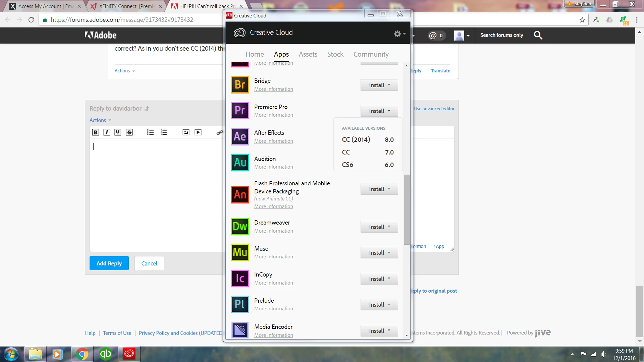Toggle underline formatting in reply editor
The width and height of the screenshot is (644, 362).
click(118, 132)
